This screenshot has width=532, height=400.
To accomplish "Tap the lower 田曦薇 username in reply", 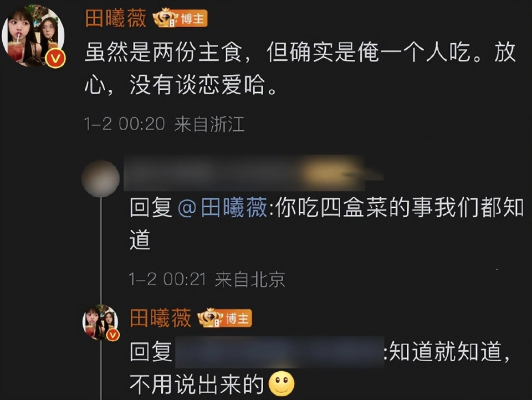I will point(161,318).
